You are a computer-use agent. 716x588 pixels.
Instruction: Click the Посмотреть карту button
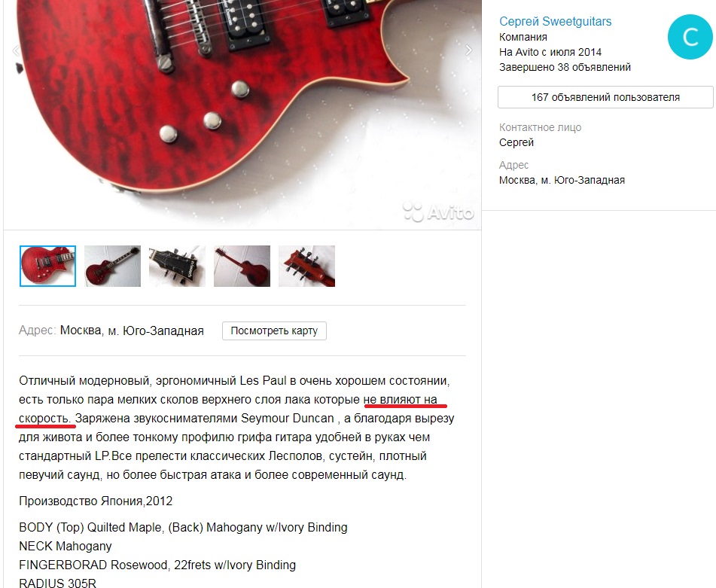pos(274,331)
